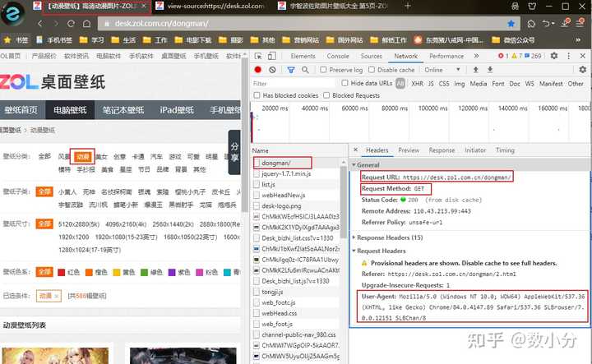The width and height of the screenshot is (592, 364).
Task: Select the dongman/ request row
Action: [296, 163]
